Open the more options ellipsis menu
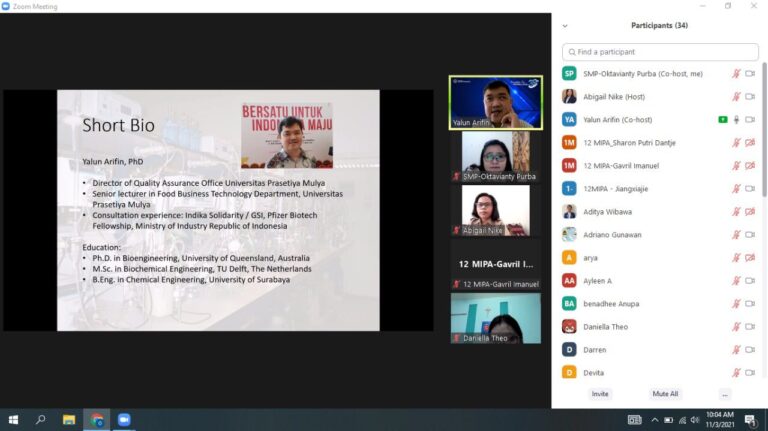Image resolution: width=768 pixels, height=431 pixels. (725, 394)
